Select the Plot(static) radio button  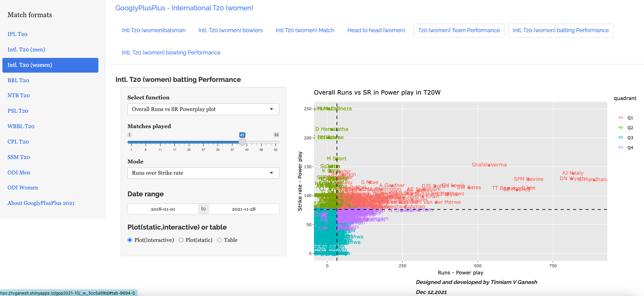click(181, 240)
